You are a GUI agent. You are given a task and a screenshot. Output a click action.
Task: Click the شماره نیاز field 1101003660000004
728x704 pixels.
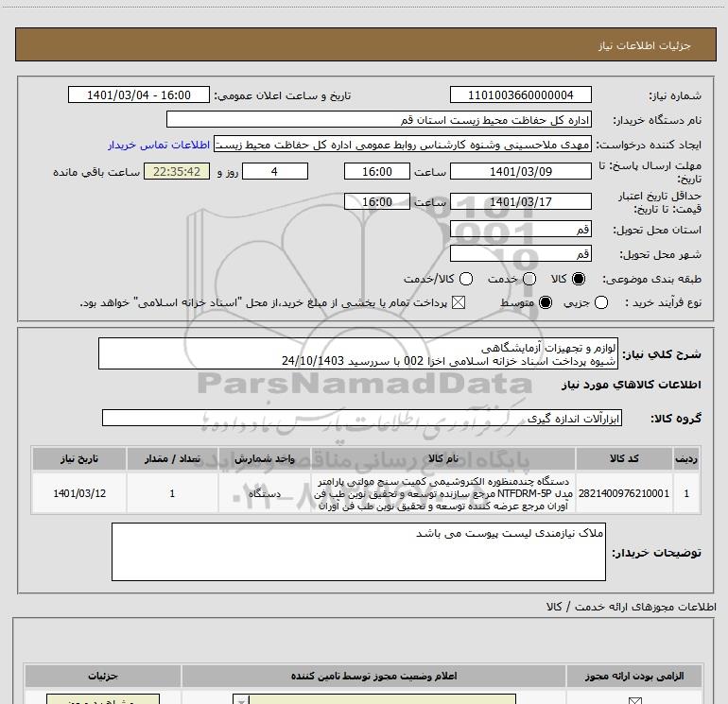[x=520, y=94]
